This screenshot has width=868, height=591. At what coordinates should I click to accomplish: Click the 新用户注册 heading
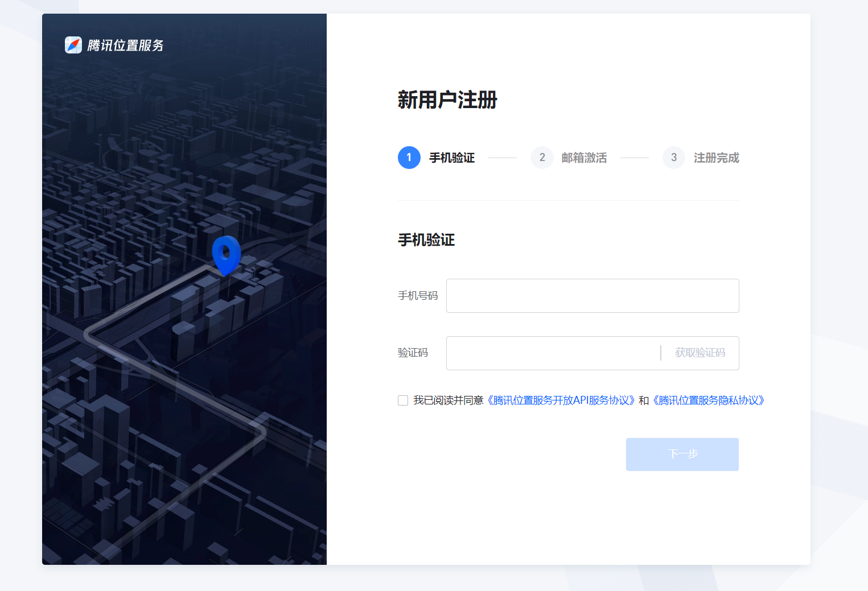[x=447, y=100]
